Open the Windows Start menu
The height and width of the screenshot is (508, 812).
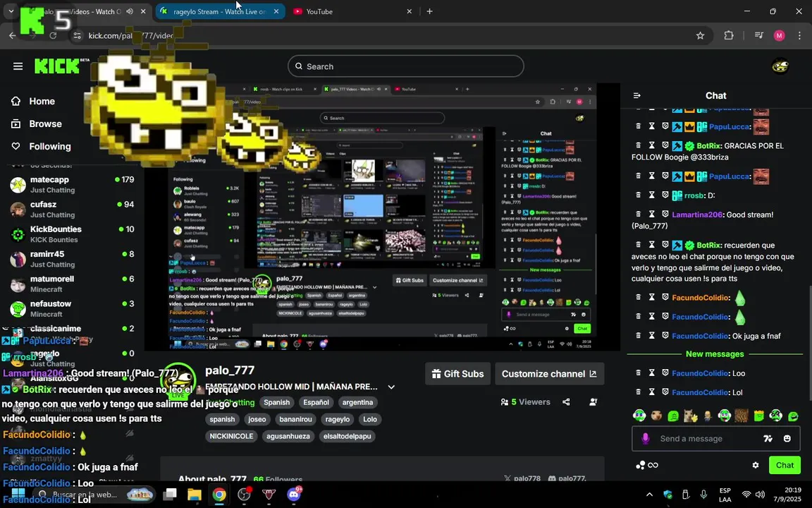(18, 494)
